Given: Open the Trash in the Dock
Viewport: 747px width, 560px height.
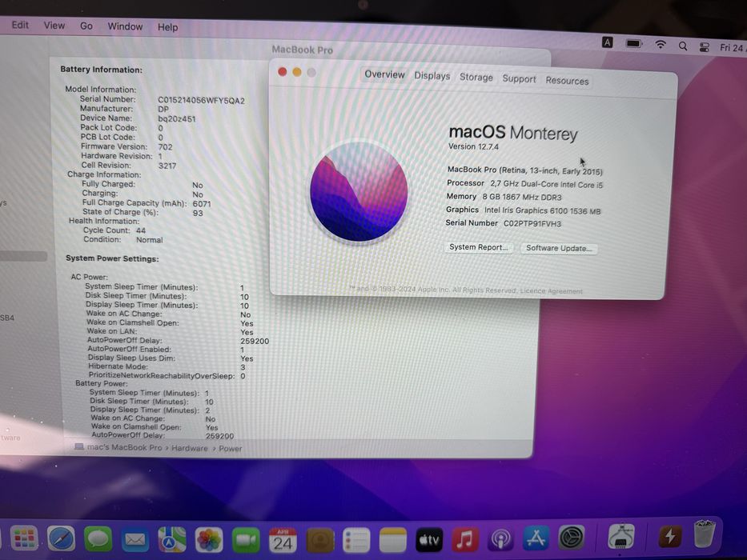Looking at the screenshot, I should pyautogui.click(x=705, y=534).
